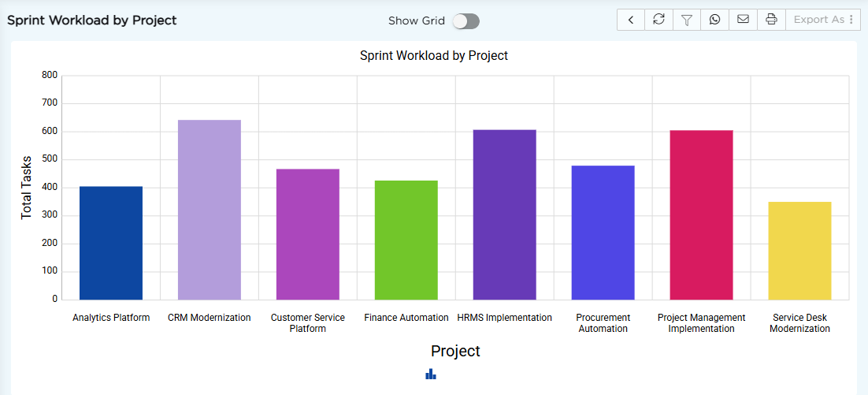
Task: Select the yellow Service Desk Modernization bar
Action: [x=800, y=251]
